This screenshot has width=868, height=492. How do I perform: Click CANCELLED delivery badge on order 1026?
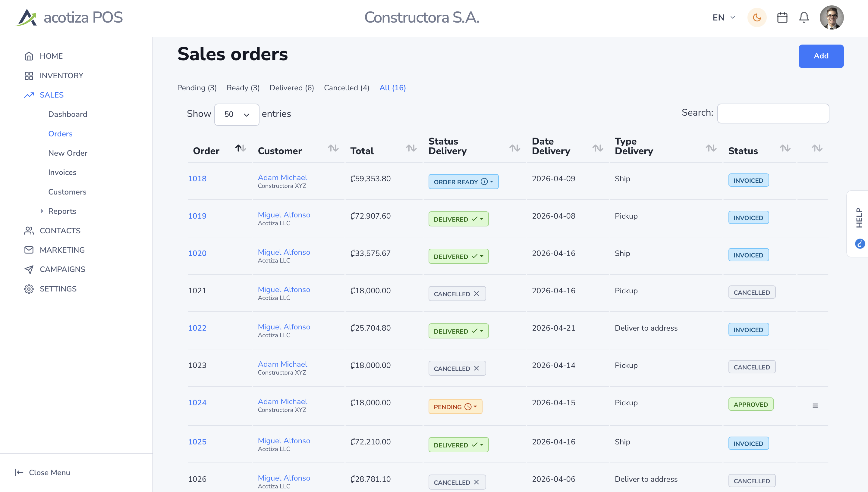(x=457, y=482)
